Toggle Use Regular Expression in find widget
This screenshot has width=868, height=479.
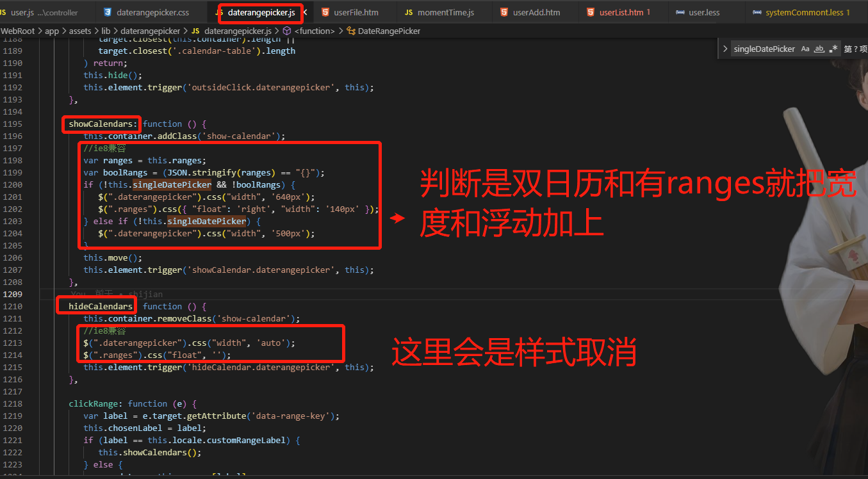(x=833, y=49)
